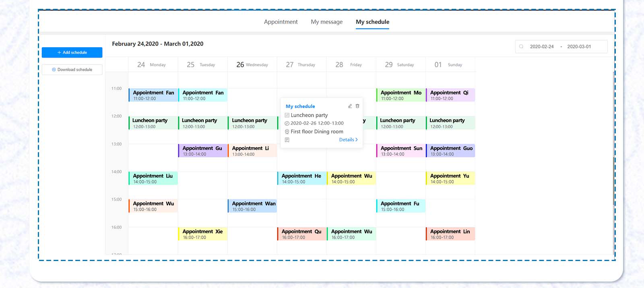
Task: Click the notes icon beside Details link
Action: pos(287,140)
